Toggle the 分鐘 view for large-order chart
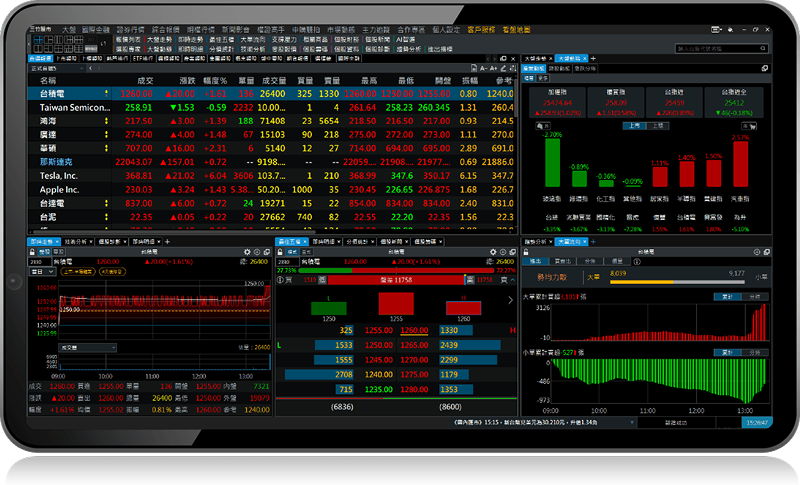This screenshot has width=800, height=485. 755,296
